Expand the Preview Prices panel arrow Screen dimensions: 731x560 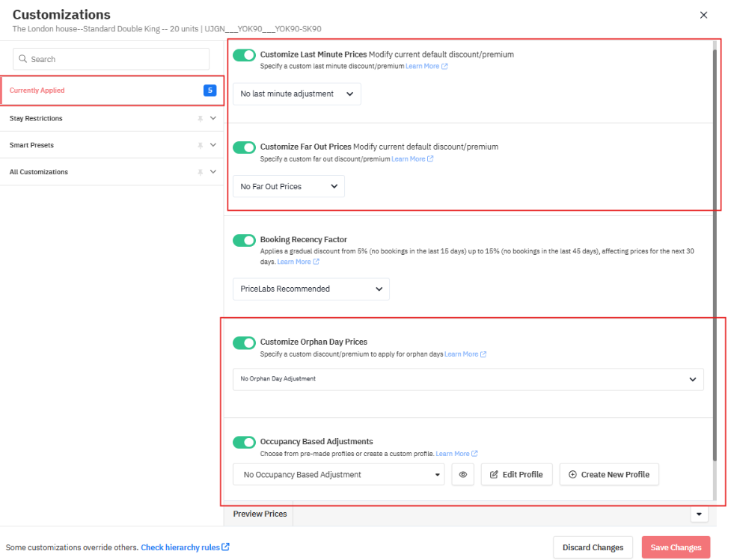[x=700, y=514]
